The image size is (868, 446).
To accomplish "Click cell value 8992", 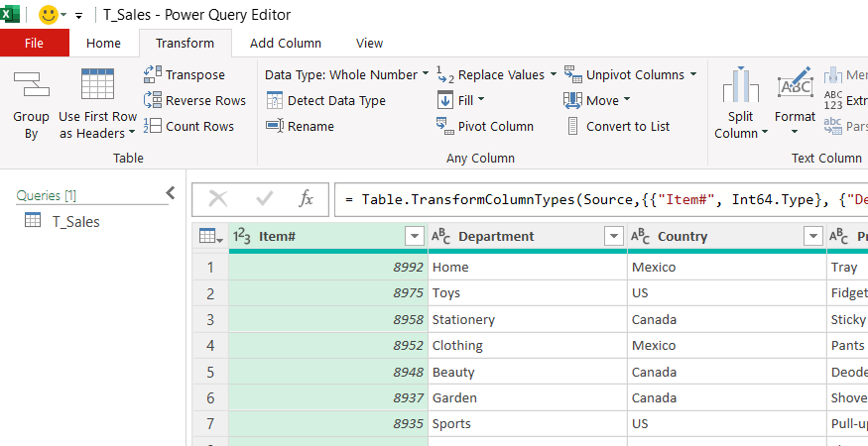I will (328, 268).
